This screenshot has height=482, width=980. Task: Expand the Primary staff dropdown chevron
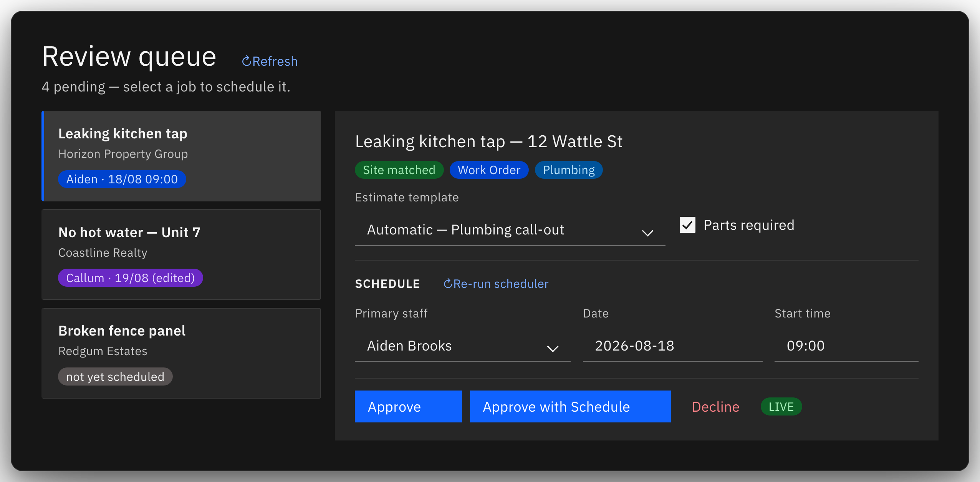tap(553, 348)
